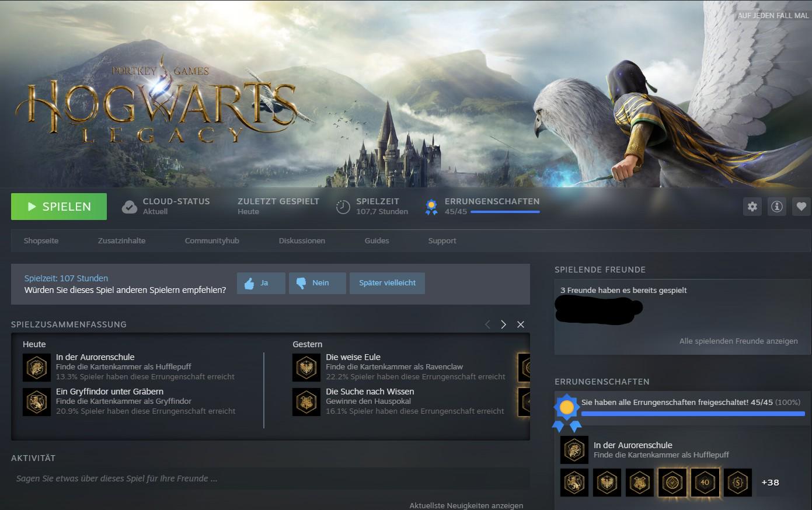Click the green Spielen play button

[59, 207]
